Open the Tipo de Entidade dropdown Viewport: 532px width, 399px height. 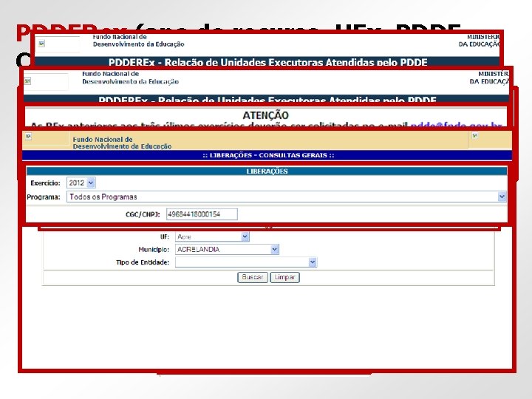(246, 262)
